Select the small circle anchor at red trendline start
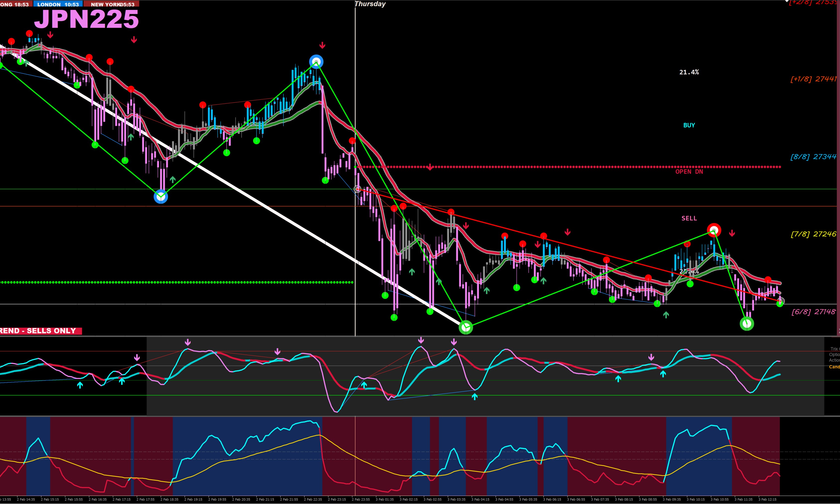 coord(357,189)
